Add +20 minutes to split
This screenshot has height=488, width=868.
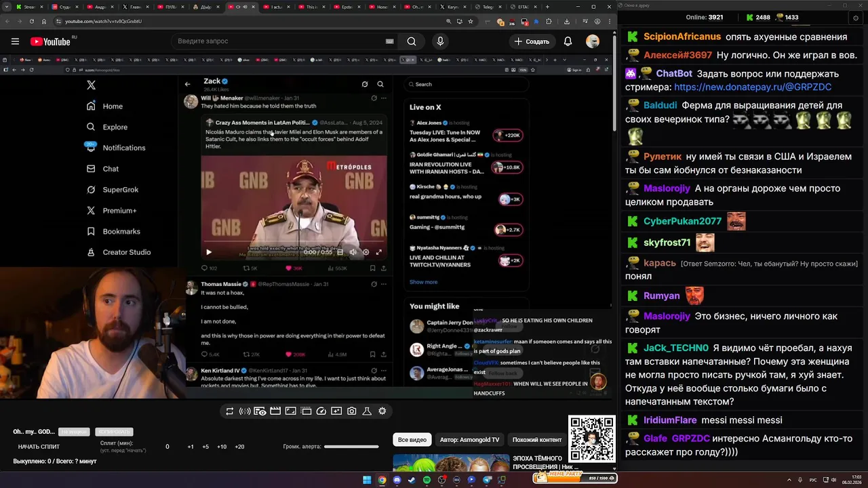[239, 447]
